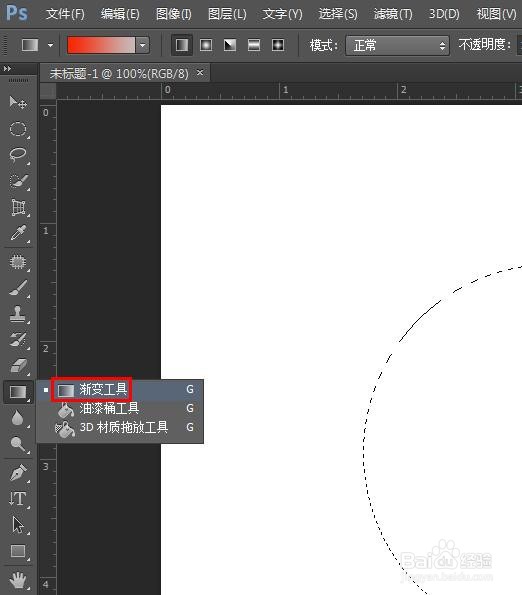Choose 油漆桶工具 from the flyout
This screenshot has width=522, height=595.
120,409
